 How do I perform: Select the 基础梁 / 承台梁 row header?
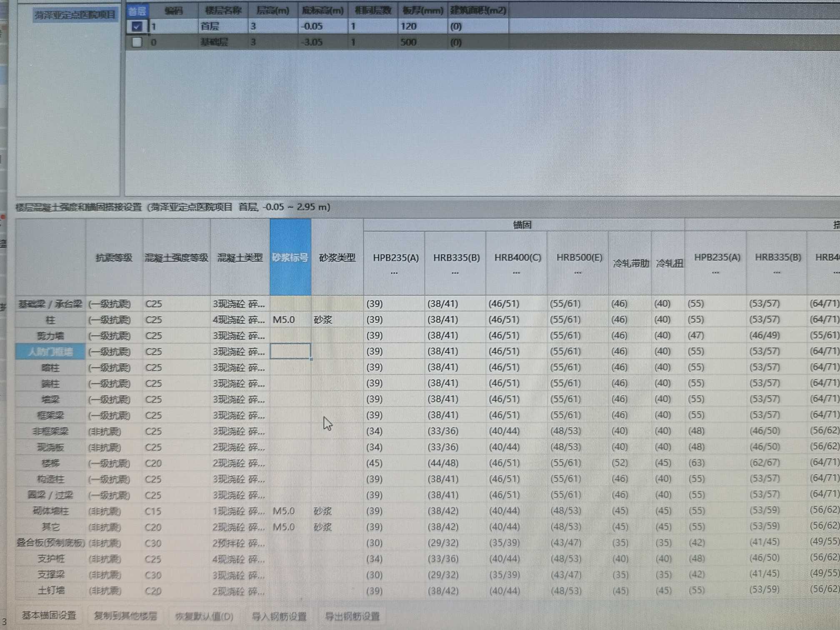coord(50,304)
